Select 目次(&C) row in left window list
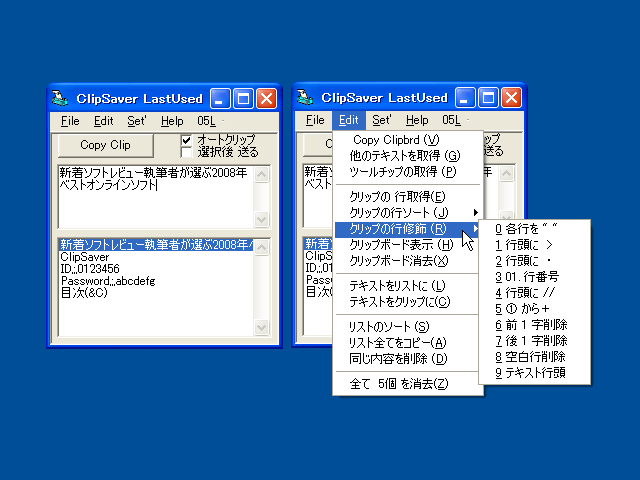Screen dimensions: 640x480 click(156, 293)
